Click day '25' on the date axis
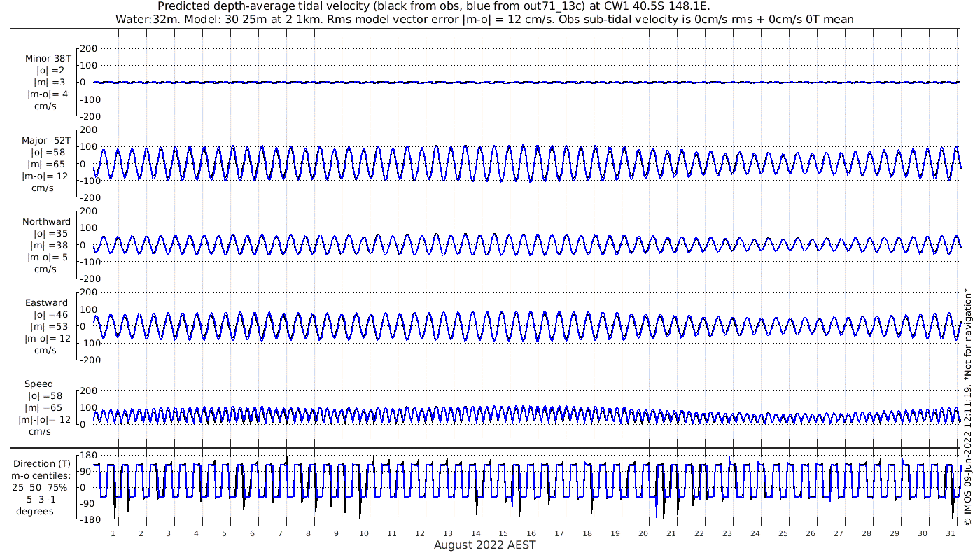This screenshot has width=980, height=560. [x=783, y=533]
